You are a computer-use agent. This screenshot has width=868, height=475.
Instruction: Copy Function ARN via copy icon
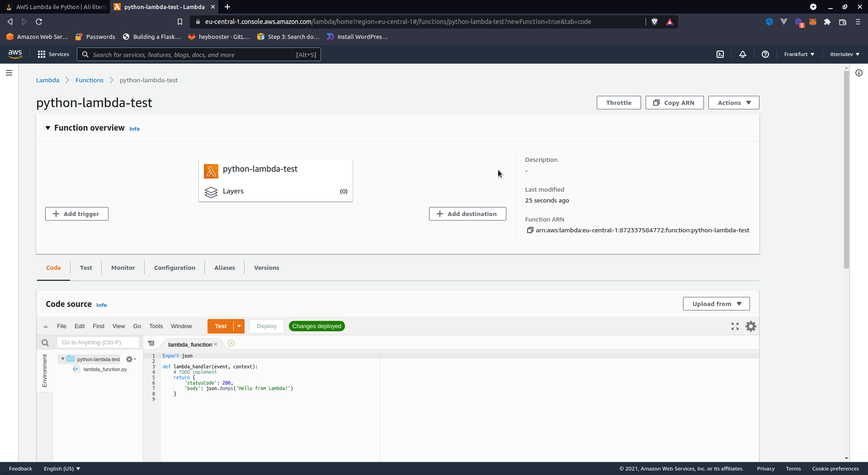[x=530, y=230]
